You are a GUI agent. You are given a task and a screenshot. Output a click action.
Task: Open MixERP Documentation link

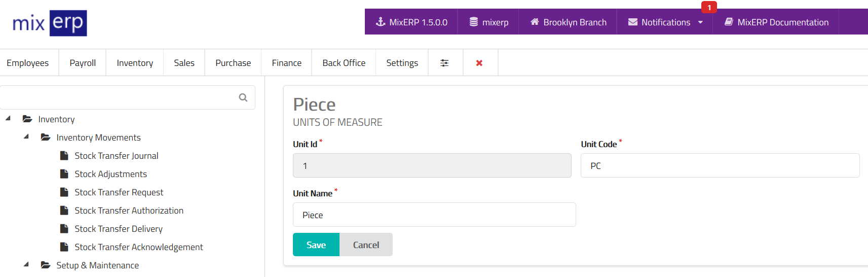tap(776, 22)
